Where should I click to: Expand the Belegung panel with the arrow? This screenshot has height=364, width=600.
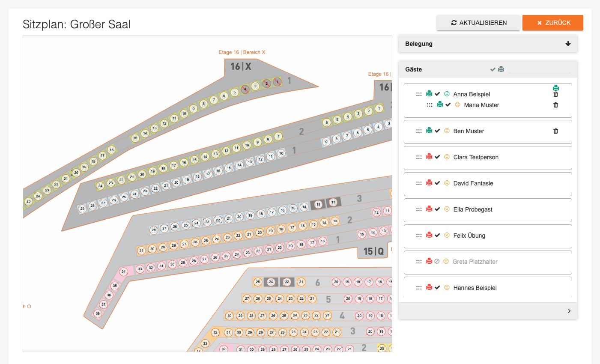[568, 44]
